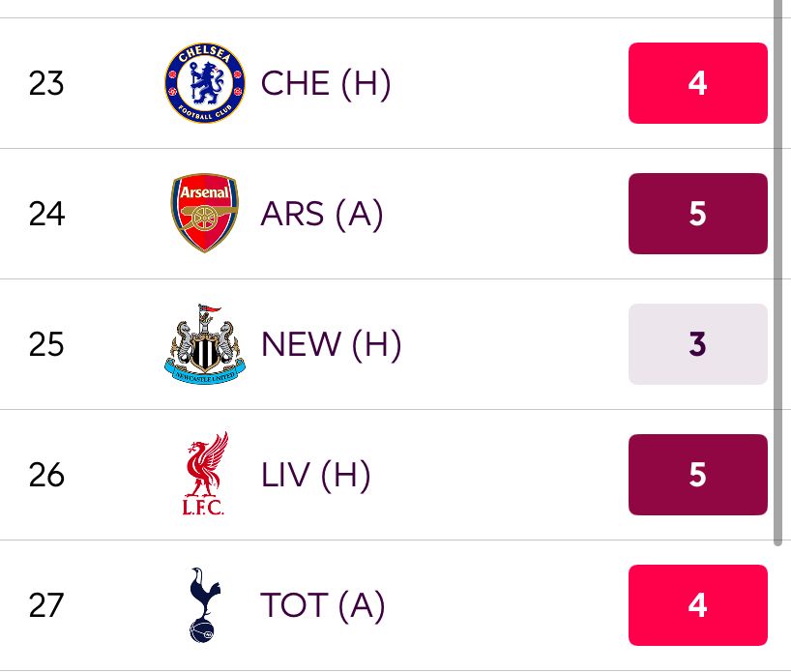Click gameweek number 25
791x672 pixels.
pyautogui.click(x=46, y=344)
